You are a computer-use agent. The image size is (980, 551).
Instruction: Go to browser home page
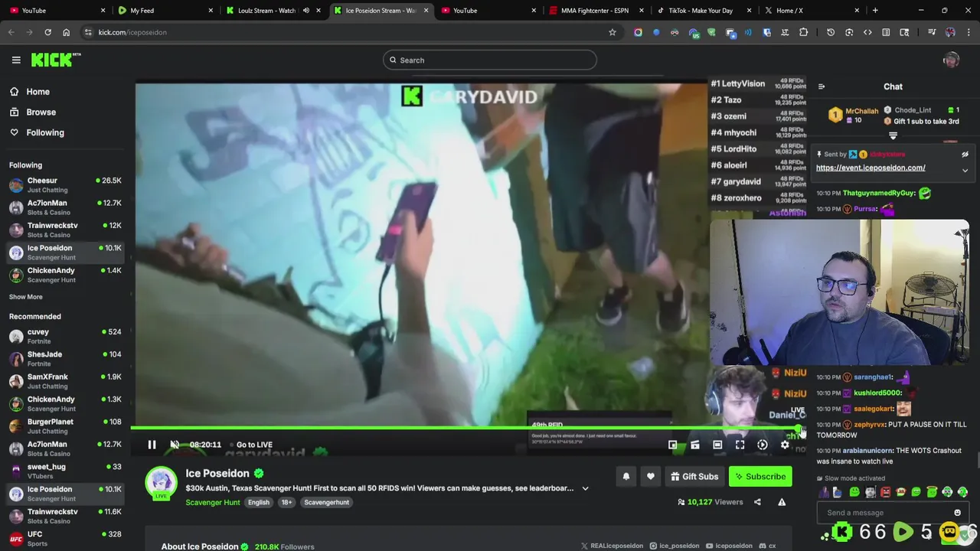point(66,32)
